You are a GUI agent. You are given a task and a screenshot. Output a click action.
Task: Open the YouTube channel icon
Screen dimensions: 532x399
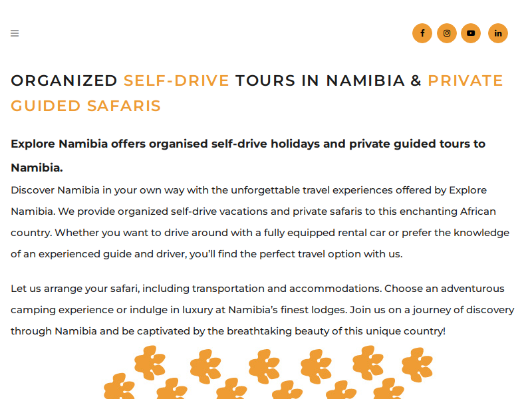click(x=471, y=33)
